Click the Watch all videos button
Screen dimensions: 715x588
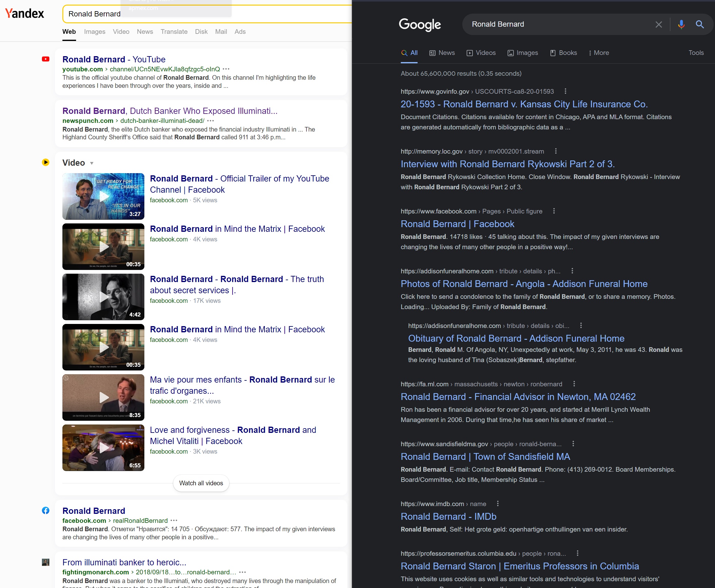click(x=201, y=483)
